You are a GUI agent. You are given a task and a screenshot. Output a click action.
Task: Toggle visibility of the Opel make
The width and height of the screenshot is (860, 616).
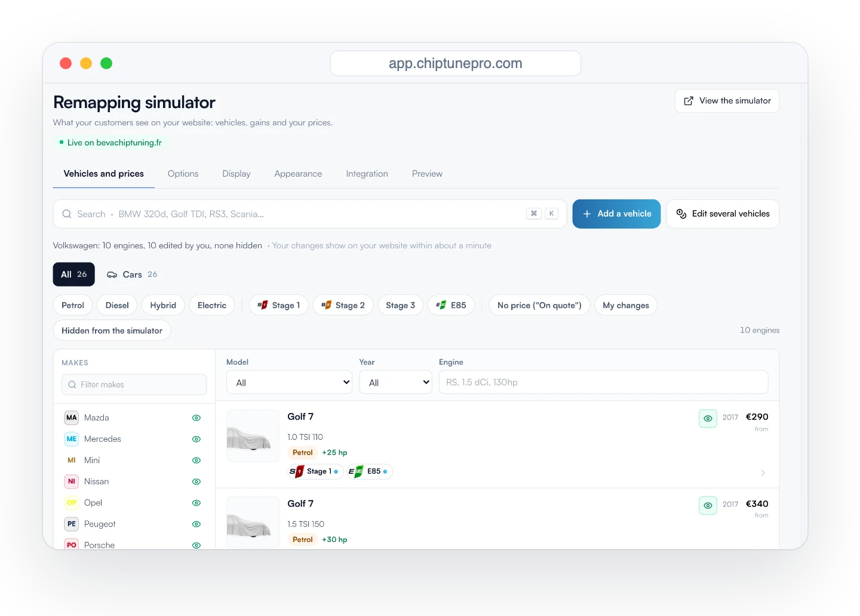(196, 503)
